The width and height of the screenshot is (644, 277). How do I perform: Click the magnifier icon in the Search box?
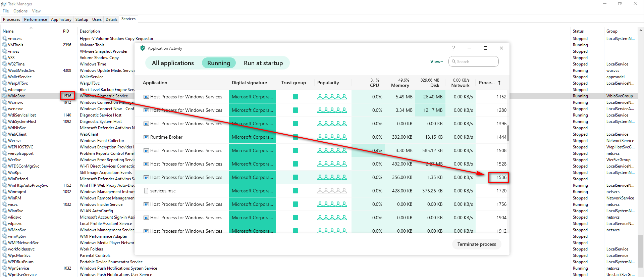click(454, 61)
